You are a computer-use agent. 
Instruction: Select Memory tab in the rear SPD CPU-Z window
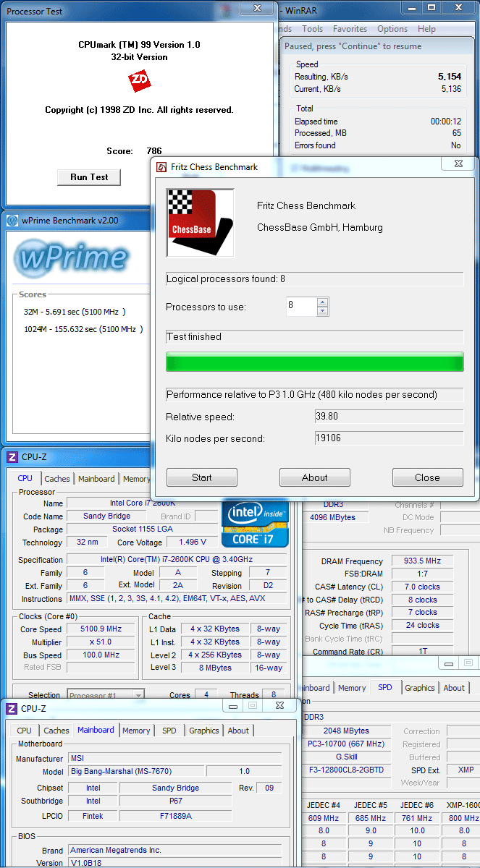point(352,688)
